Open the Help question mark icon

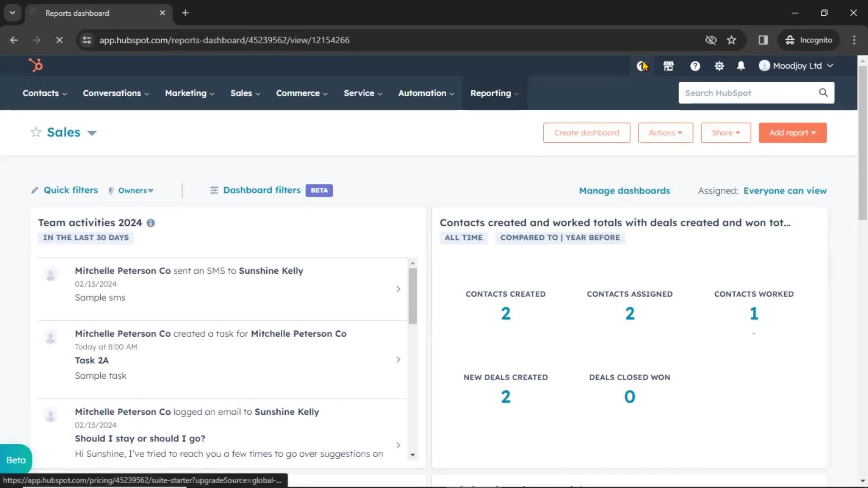tap(695, 66)
